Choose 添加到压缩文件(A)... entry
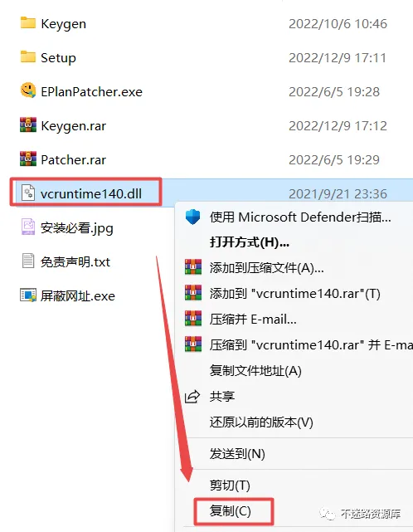This screenshot has width=413, height=532. coord(266,268)
